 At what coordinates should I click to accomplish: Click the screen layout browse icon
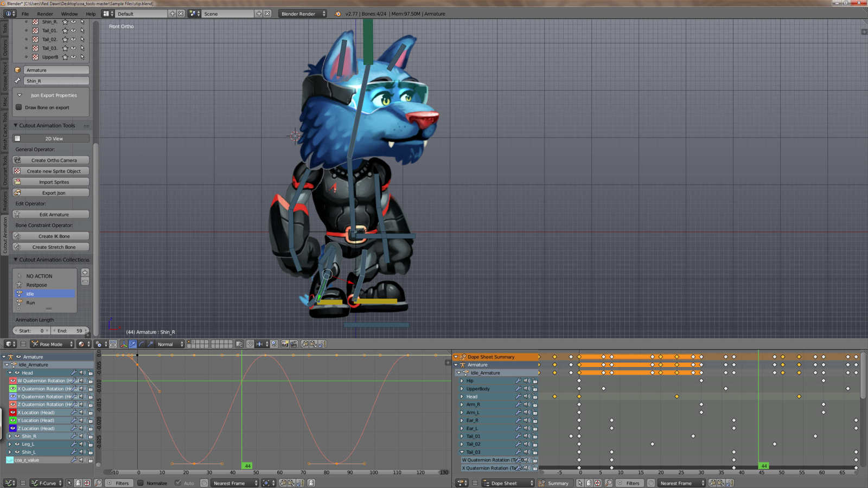pyautogui.click(x=107, y=14)
